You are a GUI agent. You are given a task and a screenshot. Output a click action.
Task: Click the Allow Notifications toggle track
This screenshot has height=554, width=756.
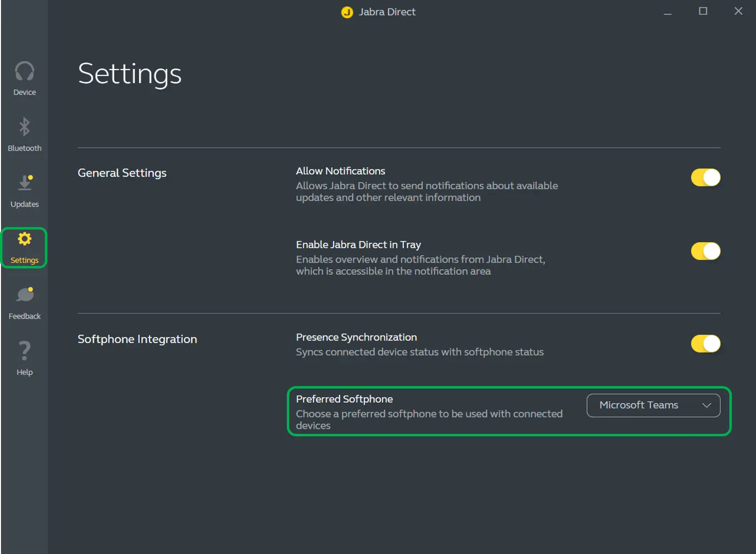[x=705, y=177]
